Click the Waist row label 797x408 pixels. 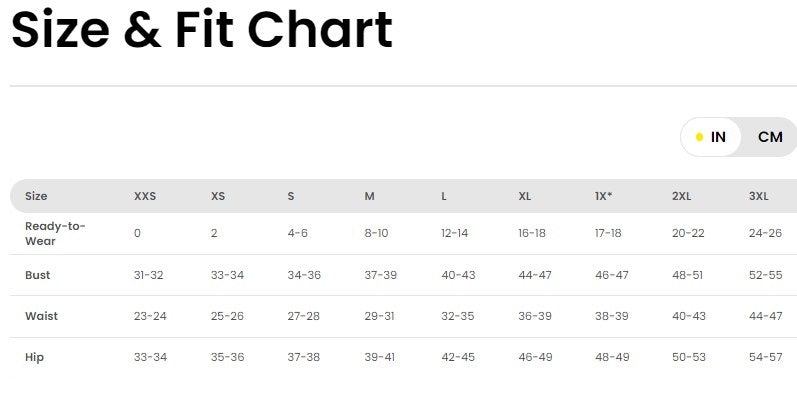click(x=41, y=316)
